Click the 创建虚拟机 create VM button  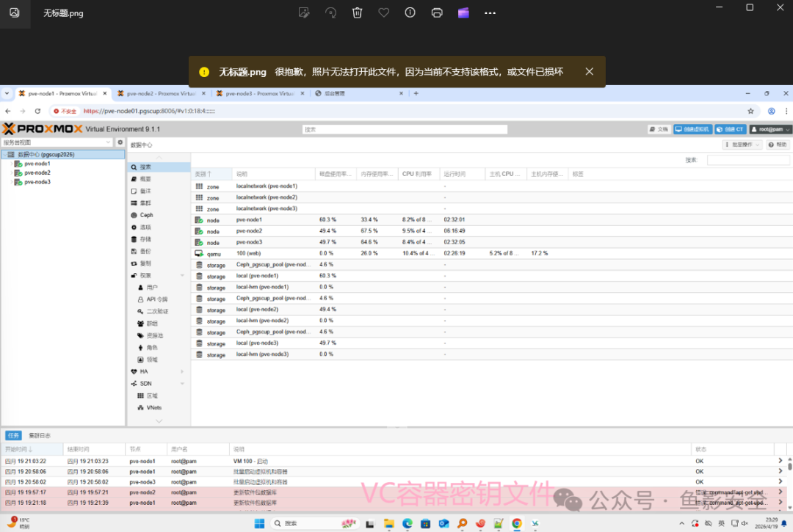692,129
